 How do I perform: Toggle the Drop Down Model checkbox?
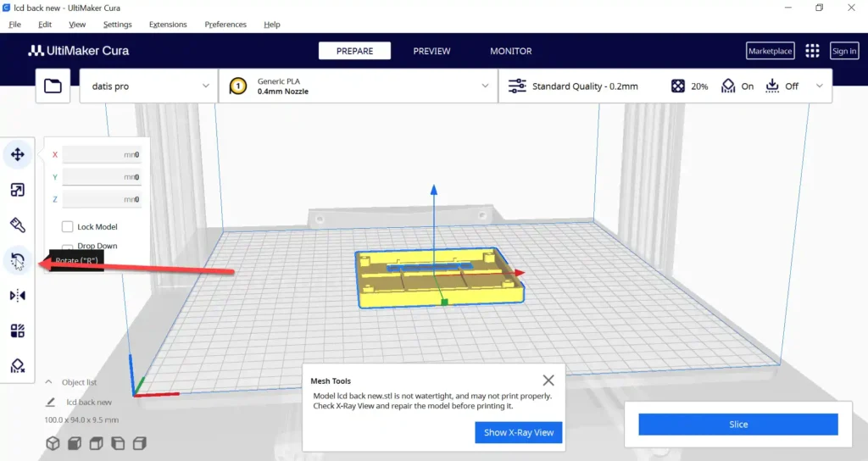[68, 247]
